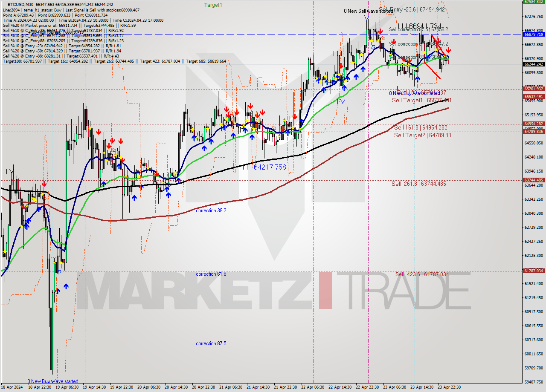Image resolution: width=546 pixels, height=392 pixels.
Task: Click the red 64789.836 price tag
Action: pyautogui.click(x=533, y=131)
